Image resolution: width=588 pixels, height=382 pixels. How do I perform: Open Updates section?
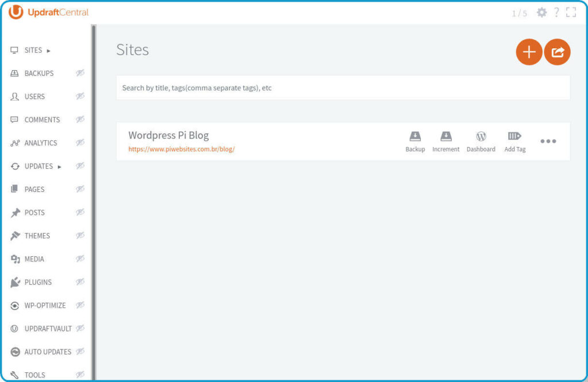[38, 166]
